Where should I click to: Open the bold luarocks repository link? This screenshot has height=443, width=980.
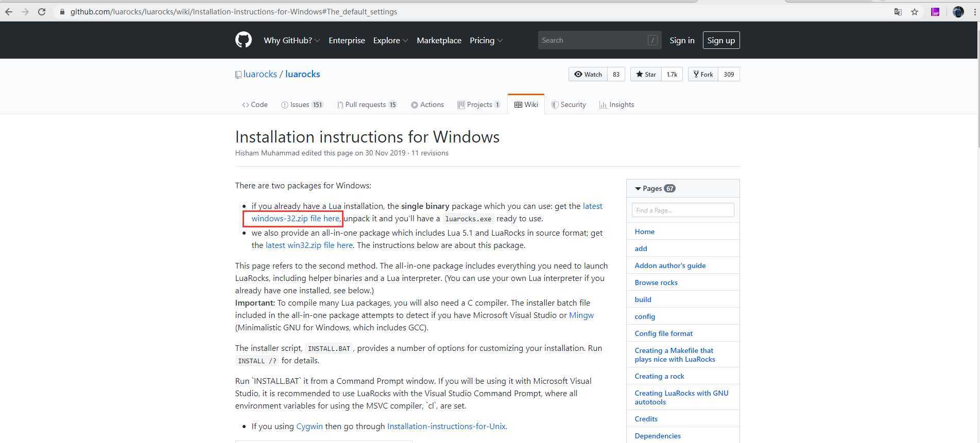coord(303,74)
